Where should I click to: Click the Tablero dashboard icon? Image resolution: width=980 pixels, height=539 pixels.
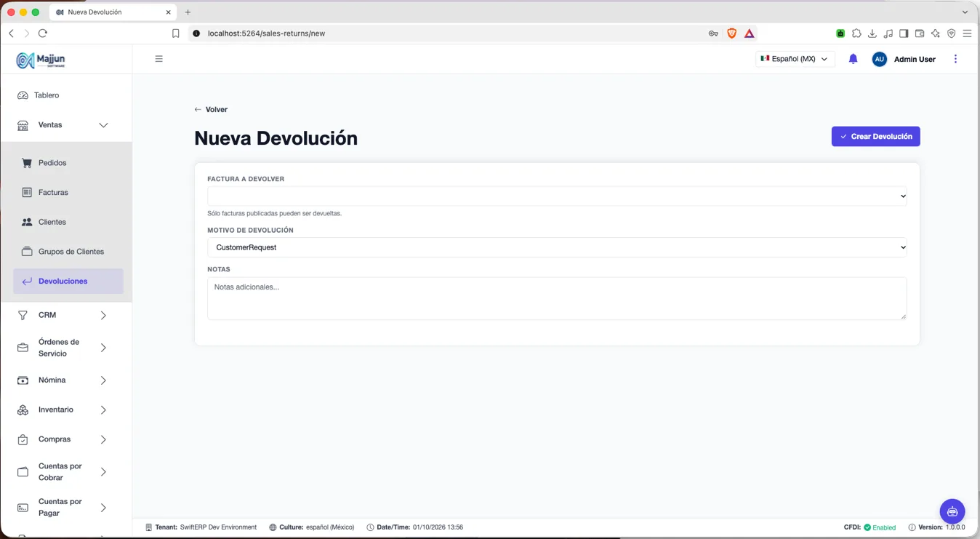click(x=23, y=95)
